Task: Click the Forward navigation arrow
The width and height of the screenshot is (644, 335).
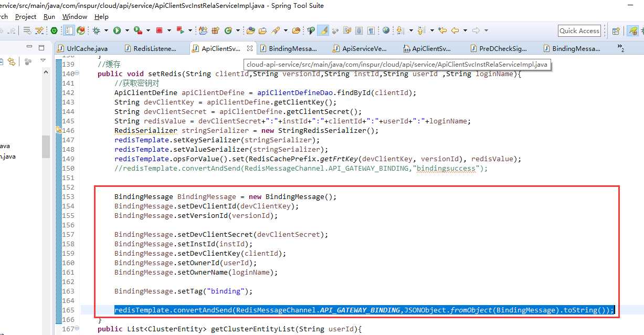Action: coord(476,30)
